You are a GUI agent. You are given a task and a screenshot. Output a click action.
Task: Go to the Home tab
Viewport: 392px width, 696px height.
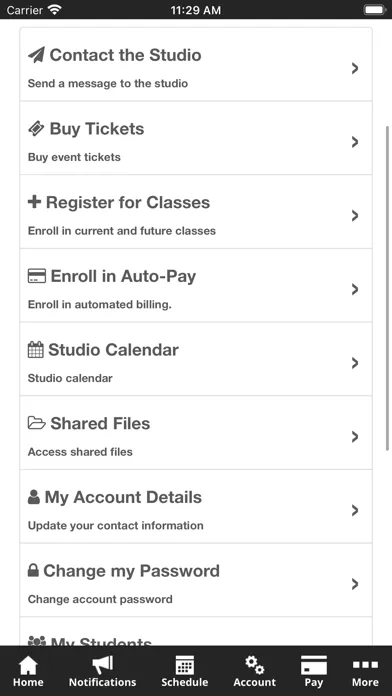pos(28,671)
